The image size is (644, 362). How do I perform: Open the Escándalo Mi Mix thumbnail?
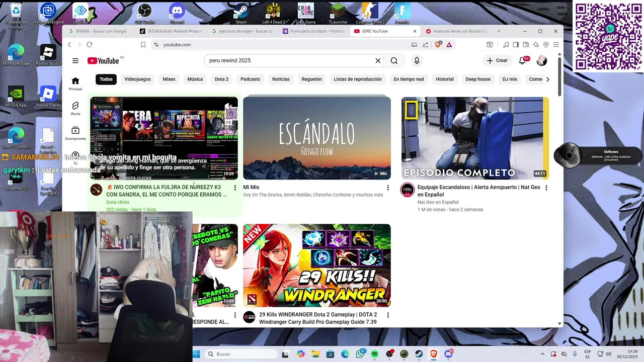[x=317, y=138]
